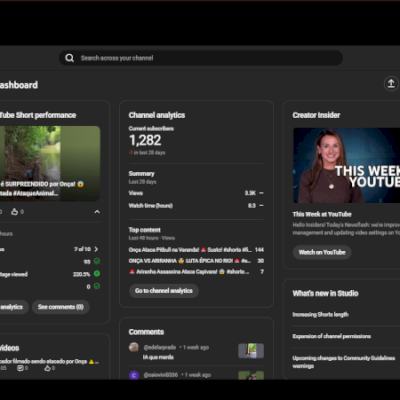This screenshot has height=400, width=400.
Task: Click the video analytics button beside See comments
Action: (x=13, y=307)
